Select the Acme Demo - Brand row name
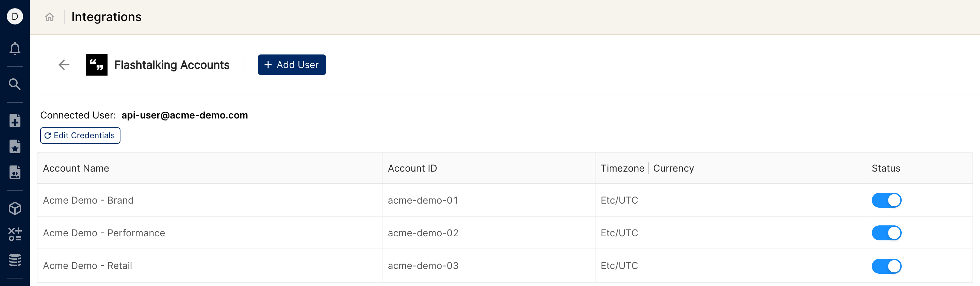This screenshot has width=980, height=286. (88, 200)
